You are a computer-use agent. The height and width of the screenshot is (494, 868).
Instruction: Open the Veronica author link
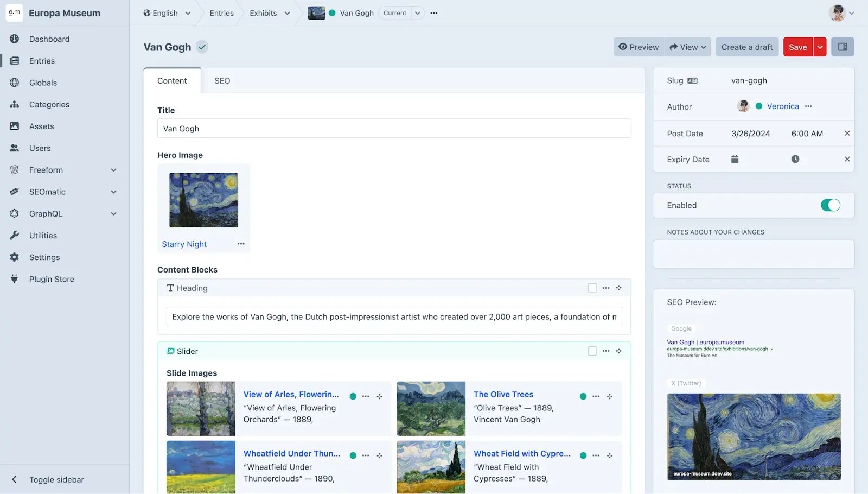783,106
